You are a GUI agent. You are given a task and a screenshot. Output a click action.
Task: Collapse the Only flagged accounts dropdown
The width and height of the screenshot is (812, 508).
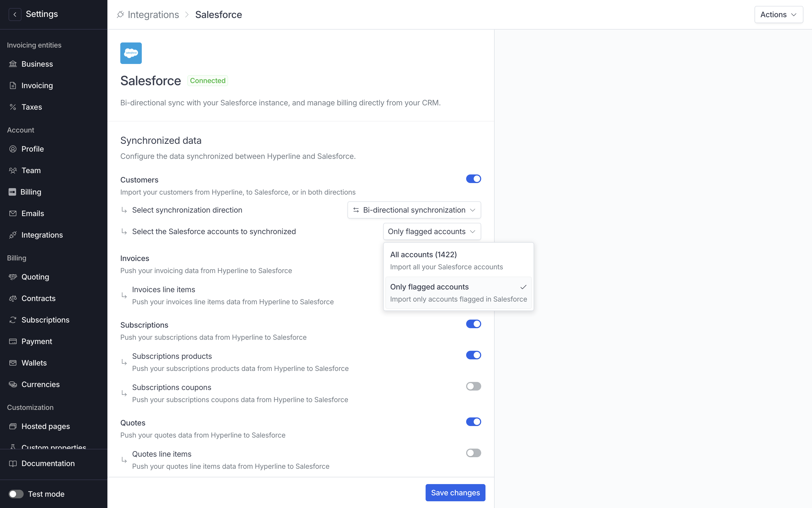(432, 231)
